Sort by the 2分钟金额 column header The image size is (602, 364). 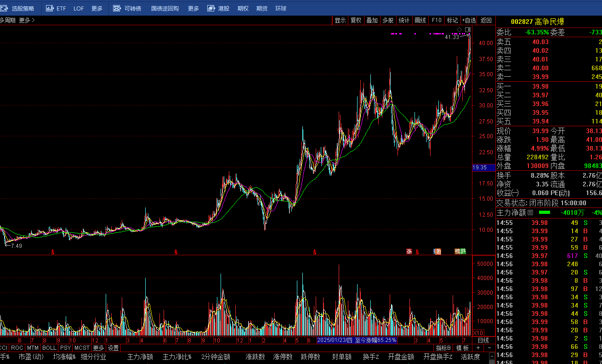(x=216, y=357)
